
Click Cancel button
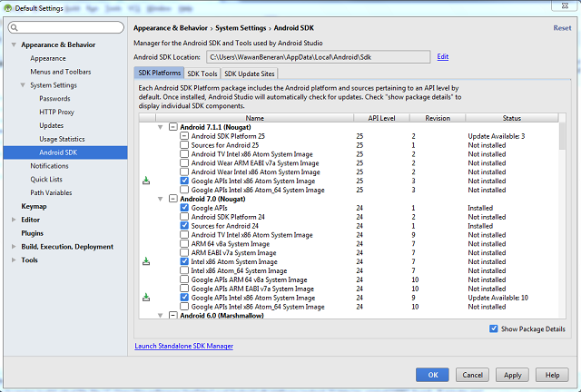point(472,375)
